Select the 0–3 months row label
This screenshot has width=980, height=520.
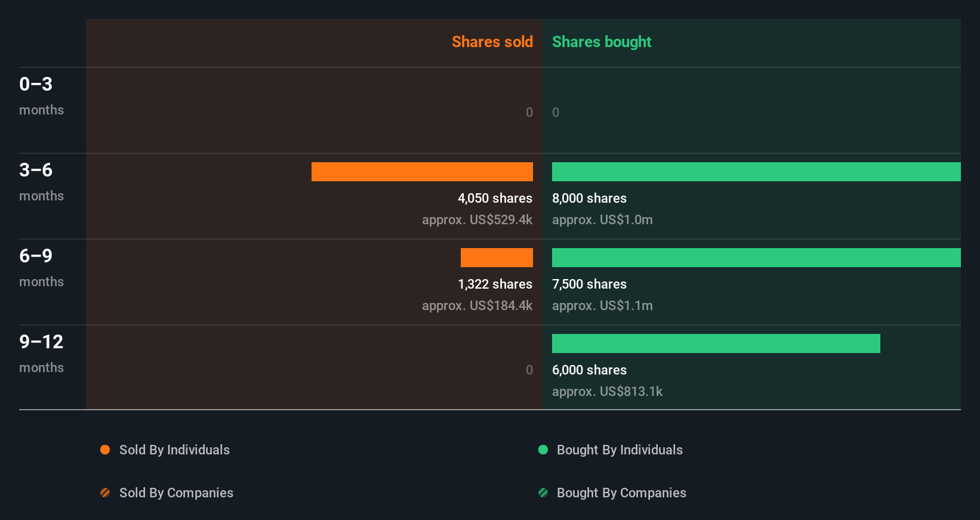tap(41, 95)
